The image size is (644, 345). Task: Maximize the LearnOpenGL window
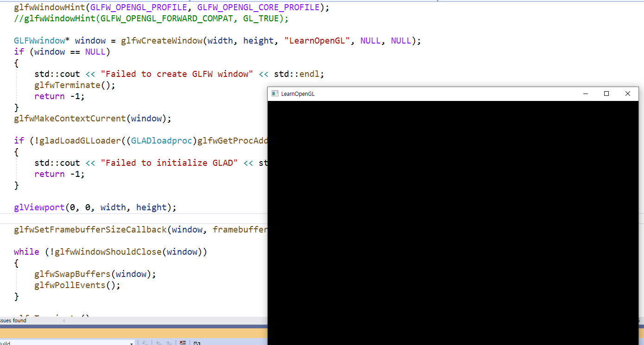606,94
